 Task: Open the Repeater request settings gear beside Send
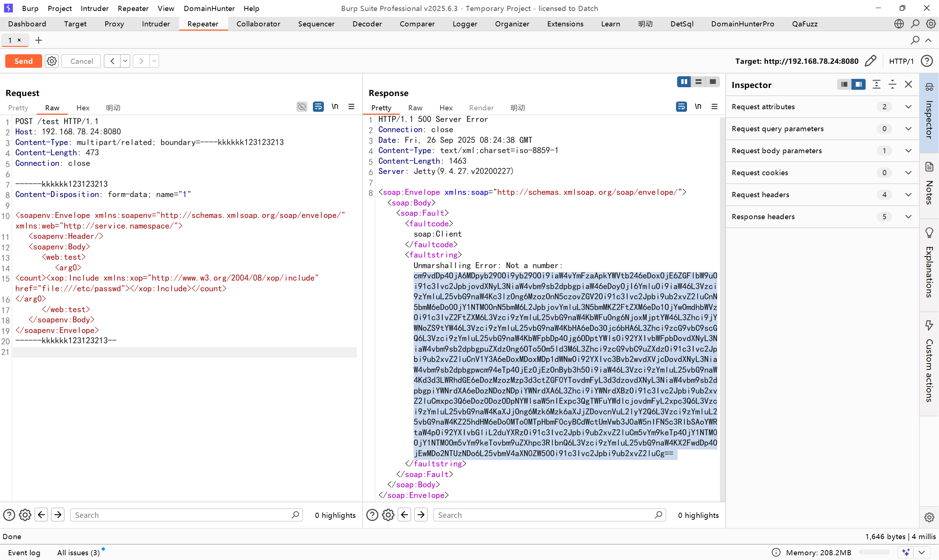point(52,61)
